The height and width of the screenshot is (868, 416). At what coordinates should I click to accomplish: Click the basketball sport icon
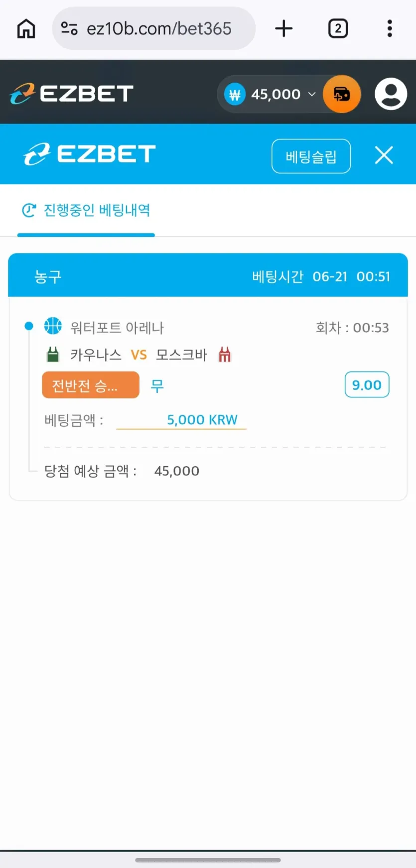(53, 326)
